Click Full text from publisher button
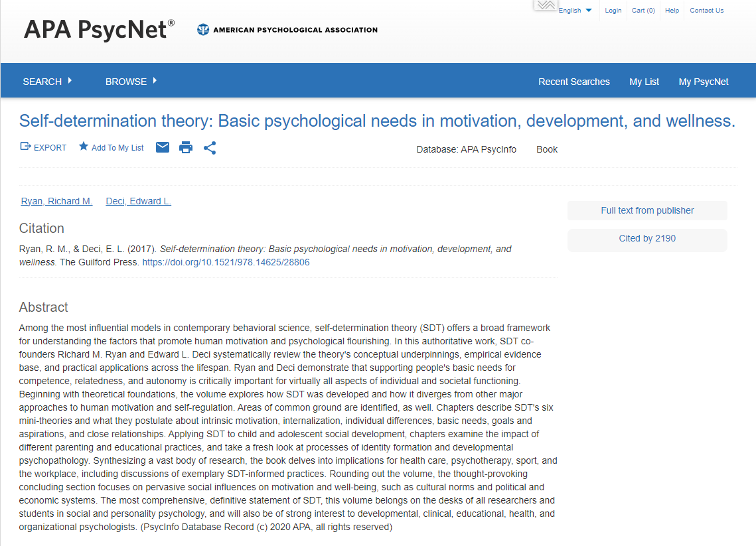This screenshot has height=546, width=756. click(647, 210)
